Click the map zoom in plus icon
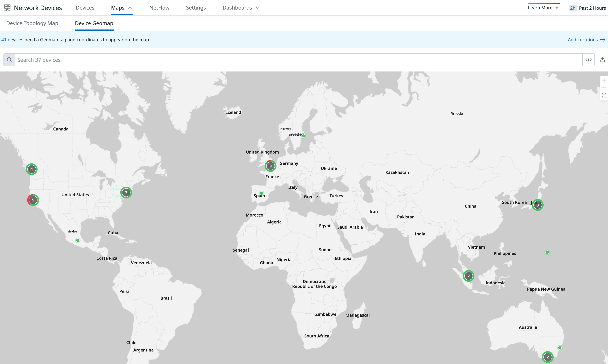 click(x=604, y=80)
